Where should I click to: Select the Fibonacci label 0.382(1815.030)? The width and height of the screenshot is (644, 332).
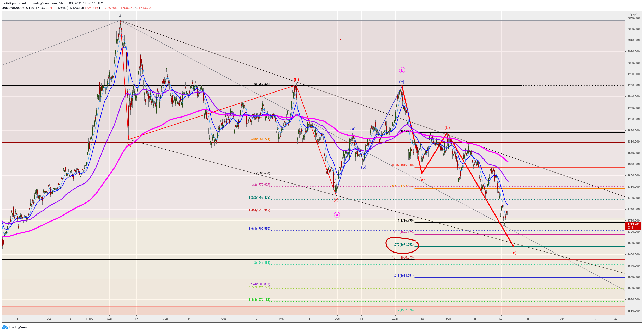pos(403,165)
